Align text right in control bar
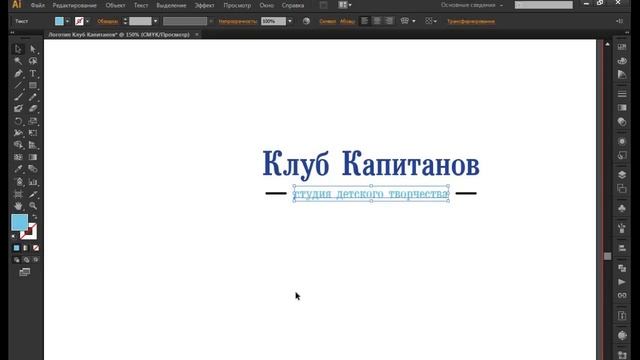 tap(389, 21)
